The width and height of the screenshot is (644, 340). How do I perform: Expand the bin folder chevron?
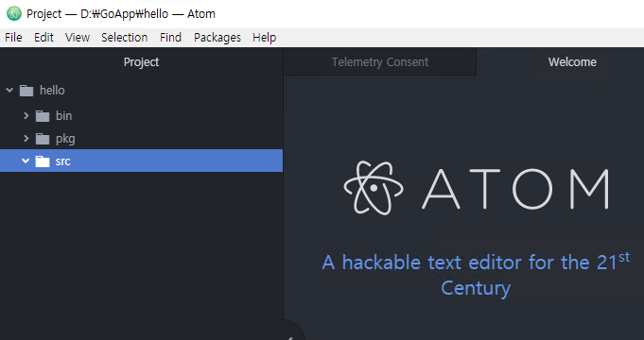pyautogui.click(x=26, y=115)
